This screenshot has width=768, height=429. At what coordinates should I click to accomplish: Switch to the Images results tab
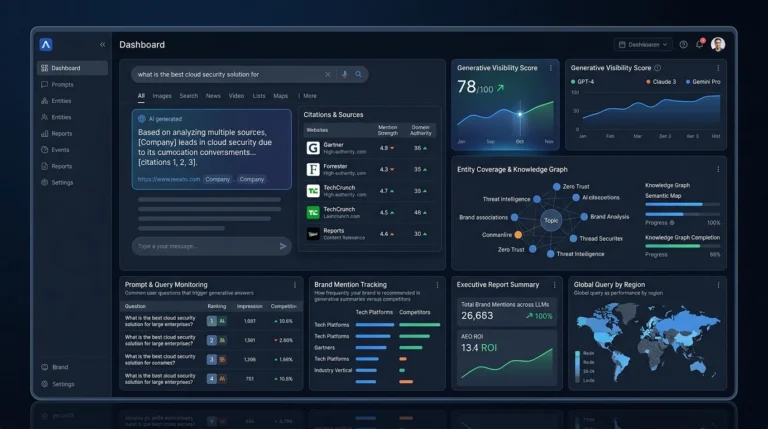[162, 96]
